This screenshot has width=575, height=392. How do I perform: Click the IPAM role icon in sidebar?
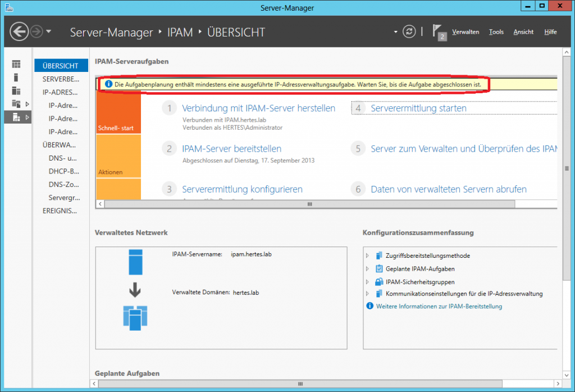pyautogui.click(x=16, y=117)
